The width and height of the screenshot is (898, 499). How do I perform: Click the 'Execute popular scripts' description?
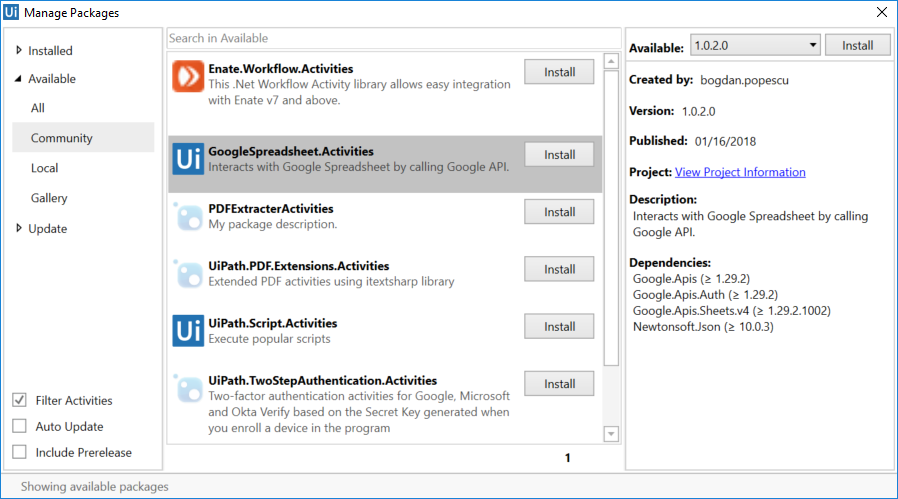[269, 339]
